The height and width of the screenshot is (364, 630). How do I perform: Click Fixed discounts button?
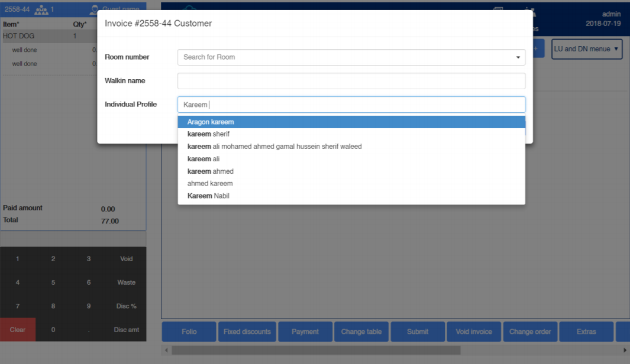coord(247,331)
